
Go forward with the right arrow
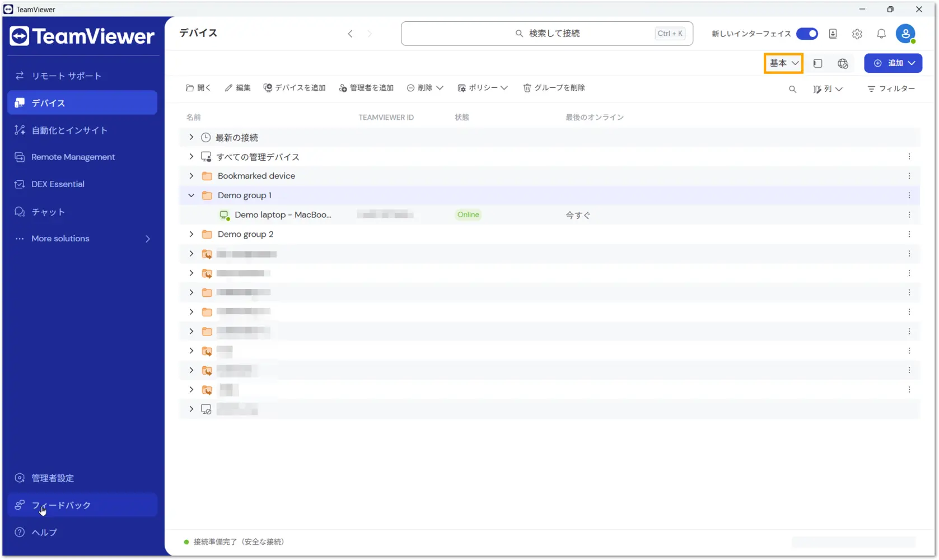click(x=370, y=34)
